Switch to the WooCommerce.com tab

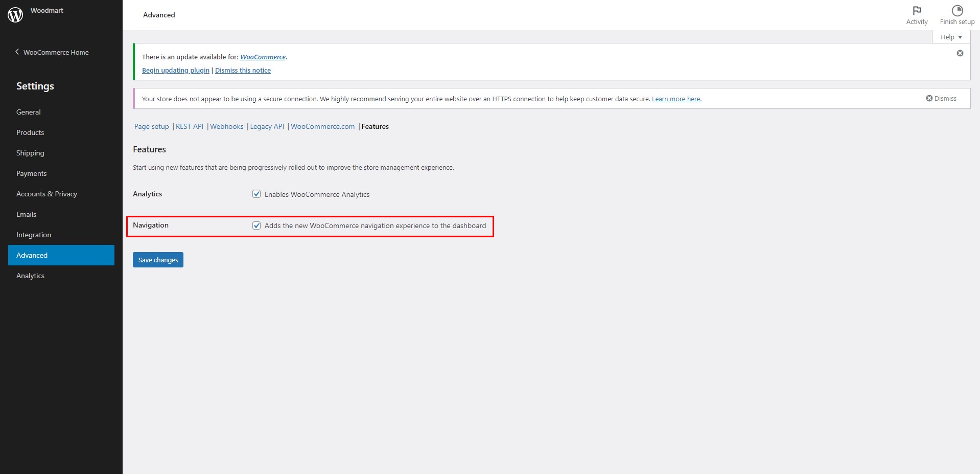pos(323,126)
